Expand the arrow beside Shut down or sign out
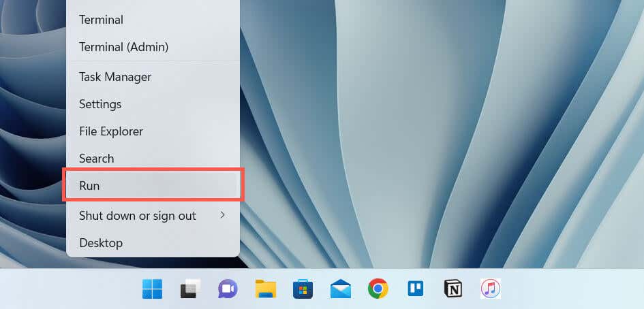 coord(221,215)
